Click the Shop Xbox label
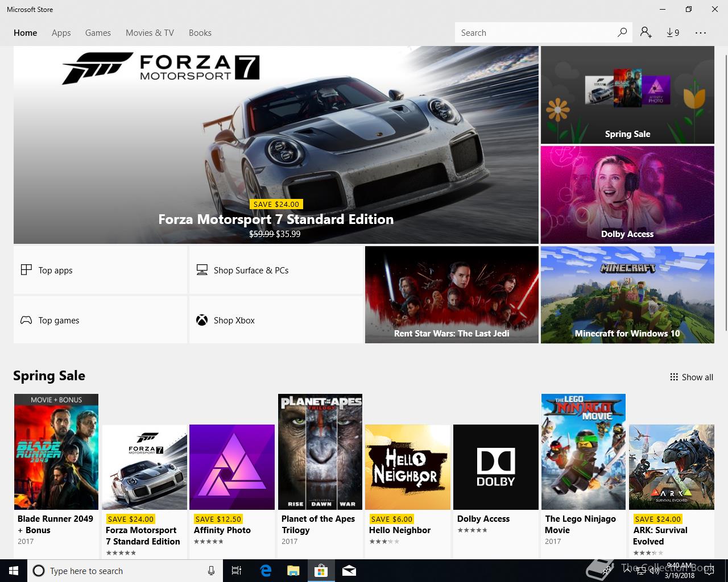The width and height of the screenshot is (728, 582). pos(234,320)
